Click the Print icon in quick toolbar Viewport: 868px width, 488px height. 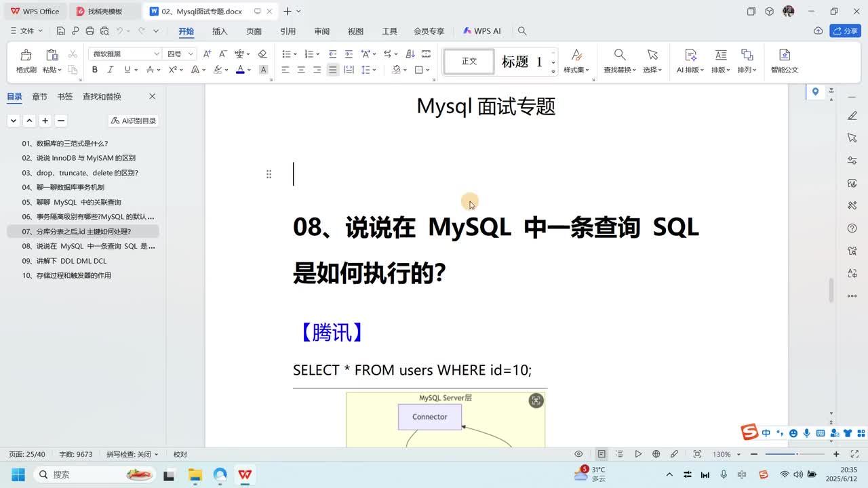pyautogui.click(x=90, y=31)
